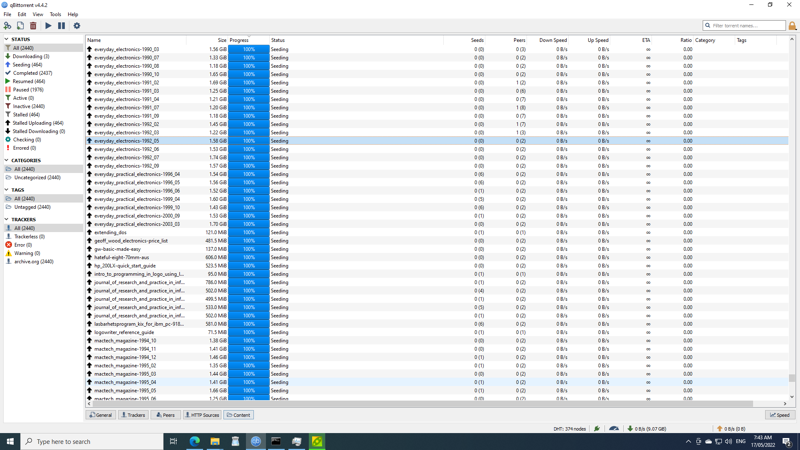
Task: Toggle alternative speed limits speedometer icon
Action: pos(614,429)
